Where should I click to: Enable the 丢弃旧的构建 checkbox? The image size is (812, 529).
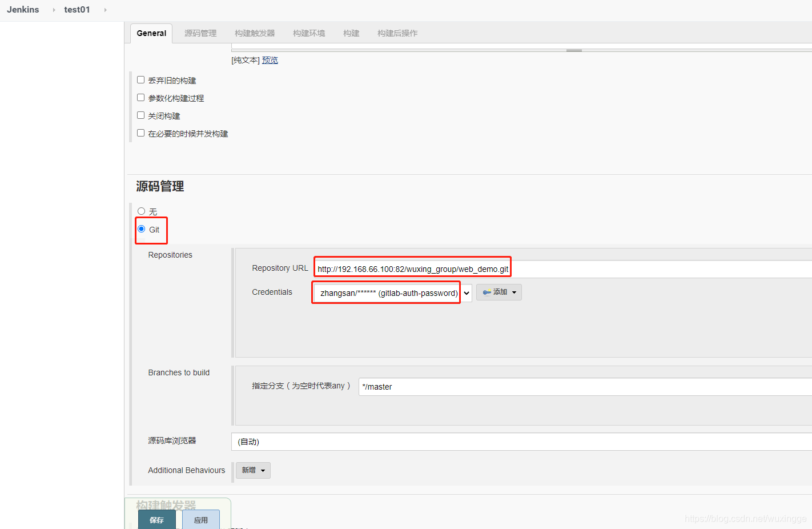coord(140,80)
